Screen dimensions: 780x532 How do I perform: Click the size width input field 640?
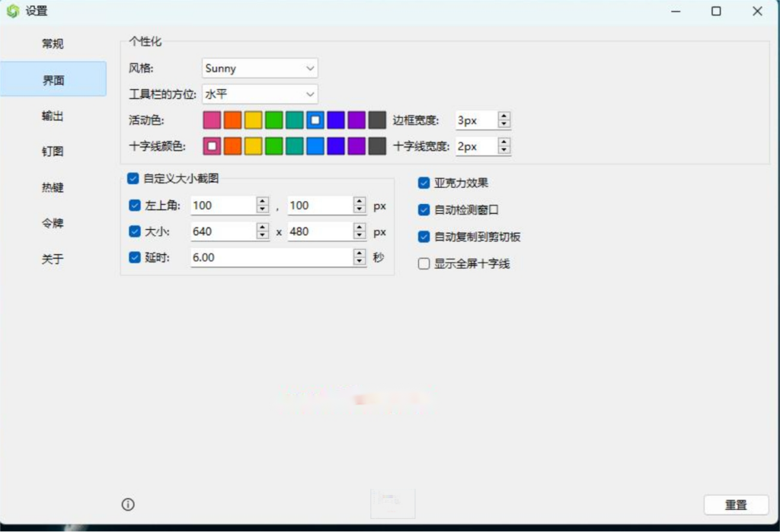point(222,231)
